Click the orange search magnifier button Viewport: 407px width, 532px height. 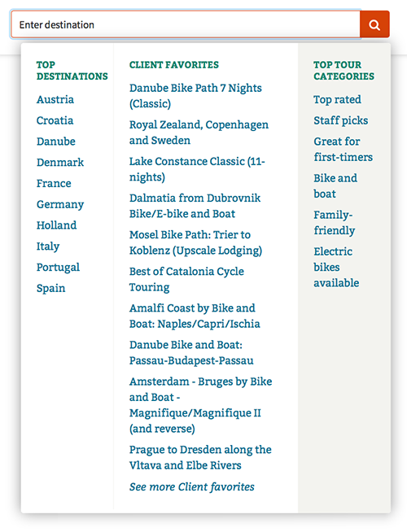click(374, 24)
